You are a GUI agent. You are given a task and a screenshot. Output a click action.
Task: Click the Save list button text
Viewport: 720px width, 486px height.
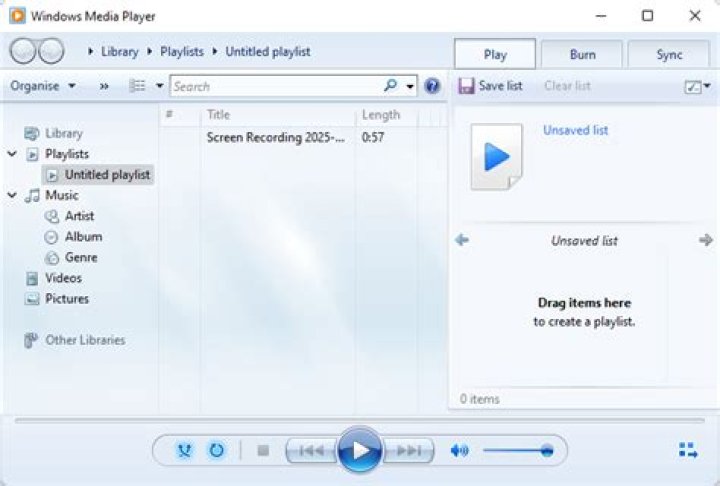(501, 86)
